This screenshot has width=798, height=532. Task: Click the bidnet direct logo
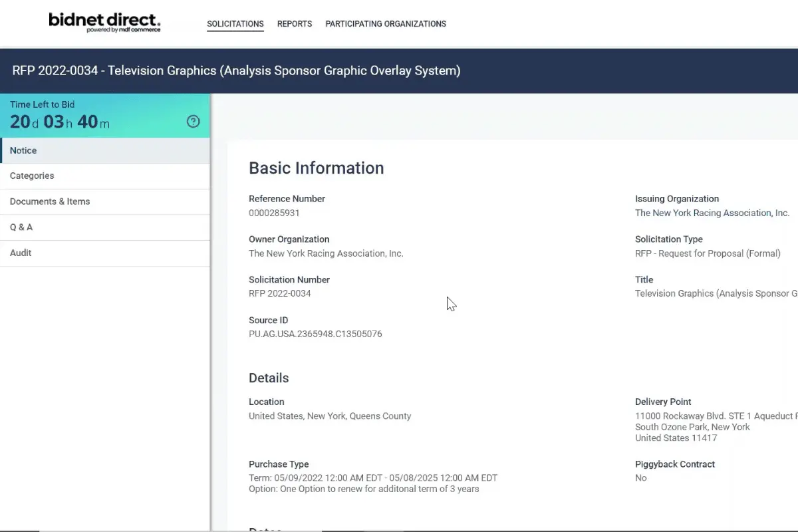click(104, 23)
